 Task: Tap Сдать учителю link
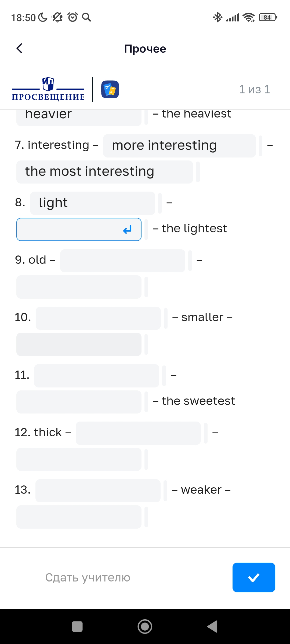(88, 577)
